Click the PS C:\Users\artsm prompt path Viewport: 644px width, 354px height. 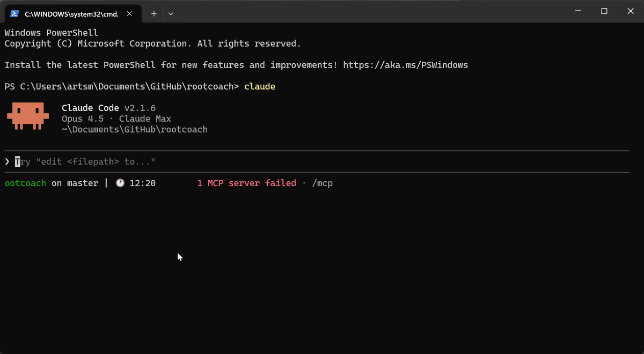pyautogui.click(x=122, y=86)
